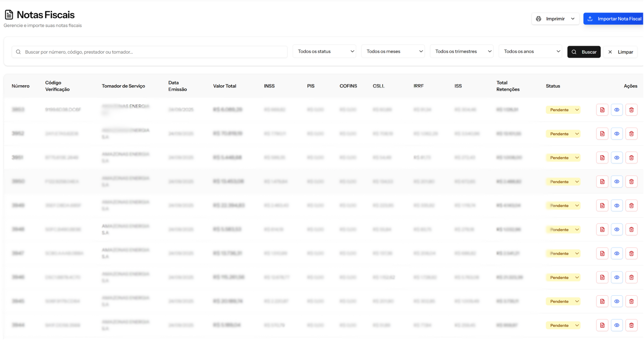Viewport: 644px width, 362px height.
Task: Open the Todos os anos dropdown
Action: 530,51
